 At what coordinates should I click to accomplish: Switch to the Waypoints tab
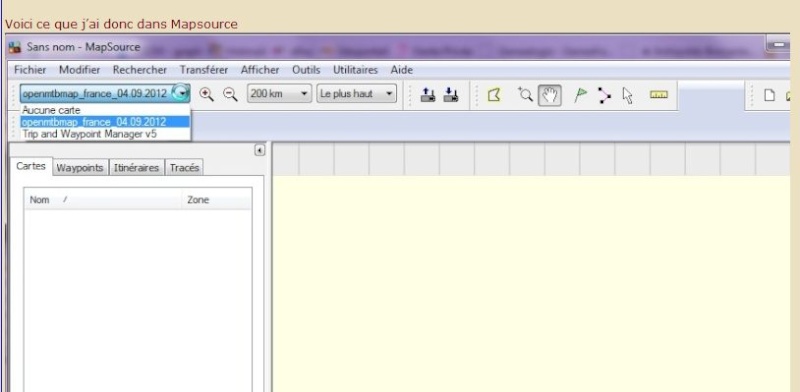pos(80,167)
